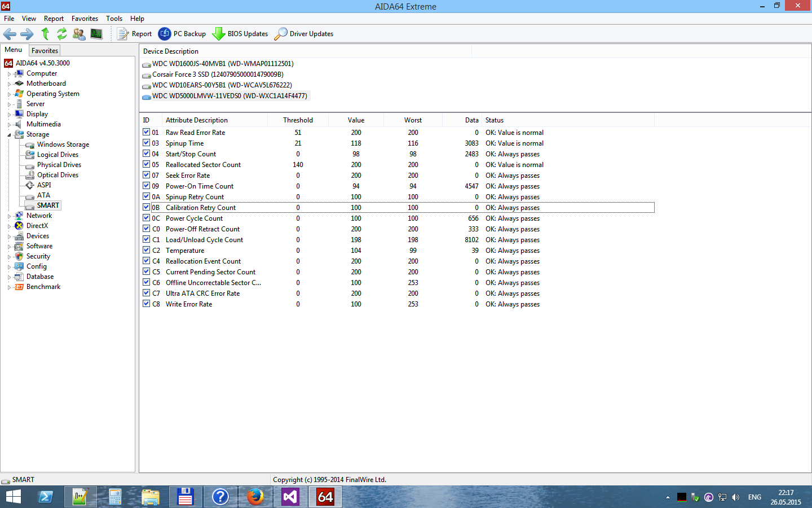Expand the Display tree node
Image resolution: width=812 pixels, height=508 pixels.
pyautogui.click(x=9, y=115)
